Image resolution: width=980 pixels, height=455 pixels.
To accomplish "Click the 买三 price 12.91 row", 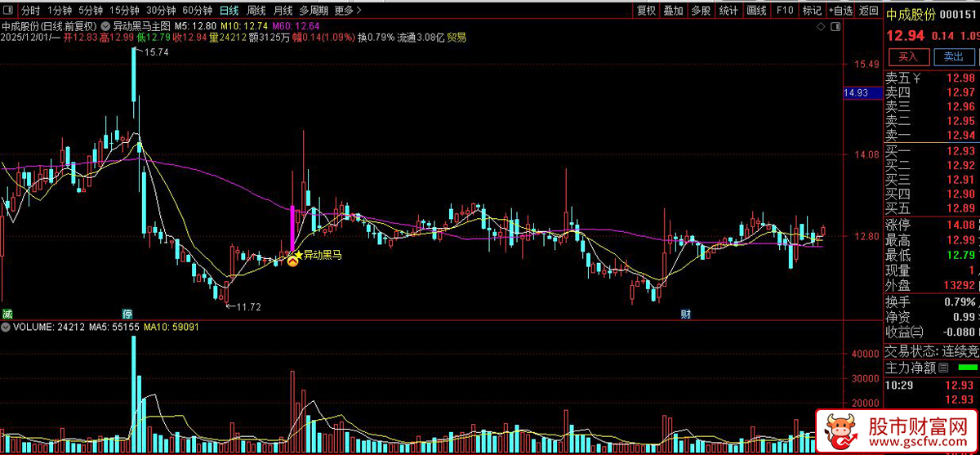I will coord(932,180).
